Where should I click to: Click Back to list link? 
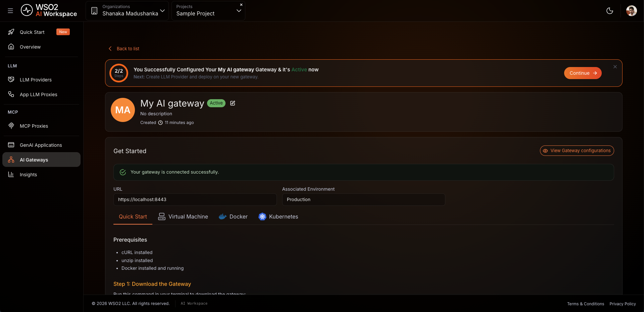point(128,49)
